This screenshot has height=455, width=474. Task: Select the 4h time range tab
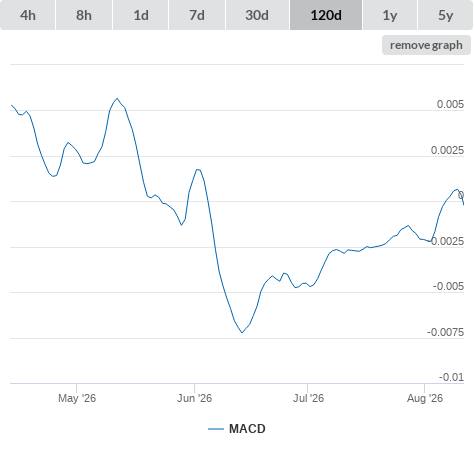coord(28,15)
